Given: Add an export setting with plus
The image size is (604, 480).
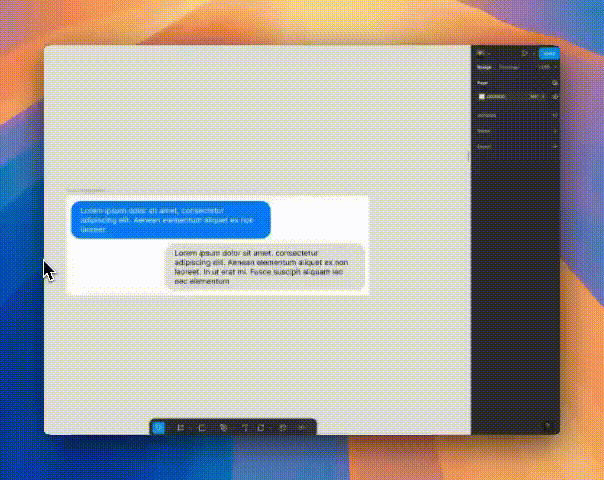Looking at the screenshot, I should click(555, 147).
